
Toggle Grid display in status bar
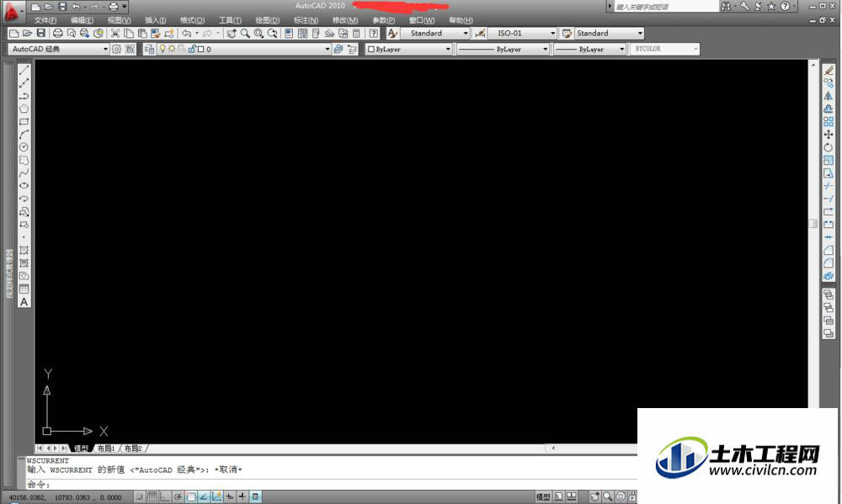[152, 496]
